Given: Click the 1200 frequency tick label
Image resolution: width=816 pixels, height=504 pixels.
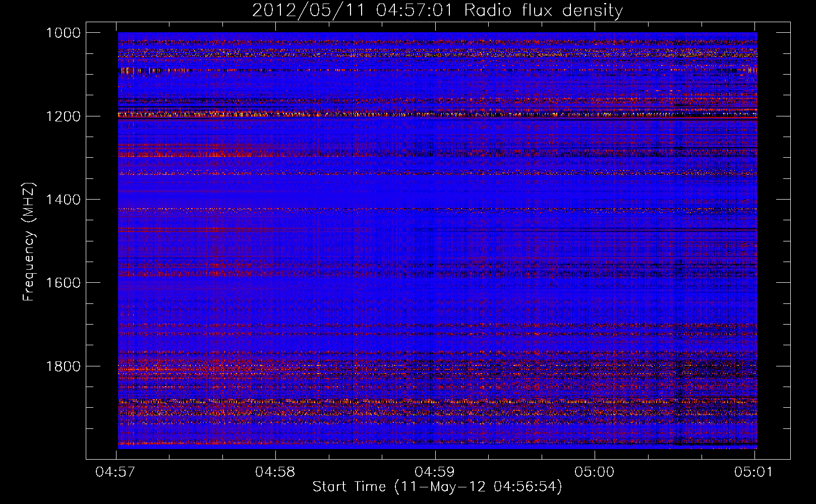Looking at the screenshot, I should click(x=63, y=116).
